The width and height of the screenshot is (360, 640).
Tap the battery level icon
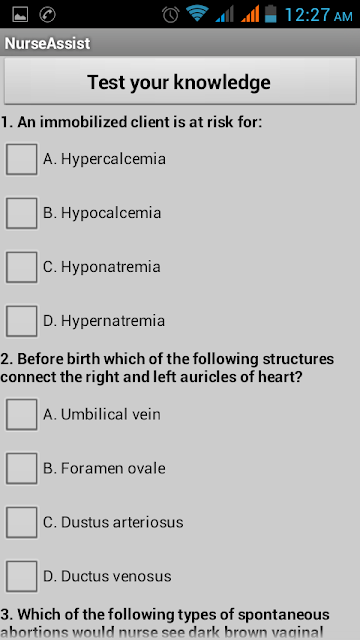270,14
